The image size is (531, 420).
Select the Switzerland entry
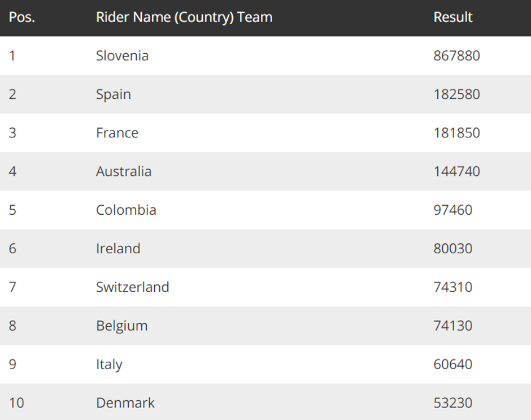point(133,287)
